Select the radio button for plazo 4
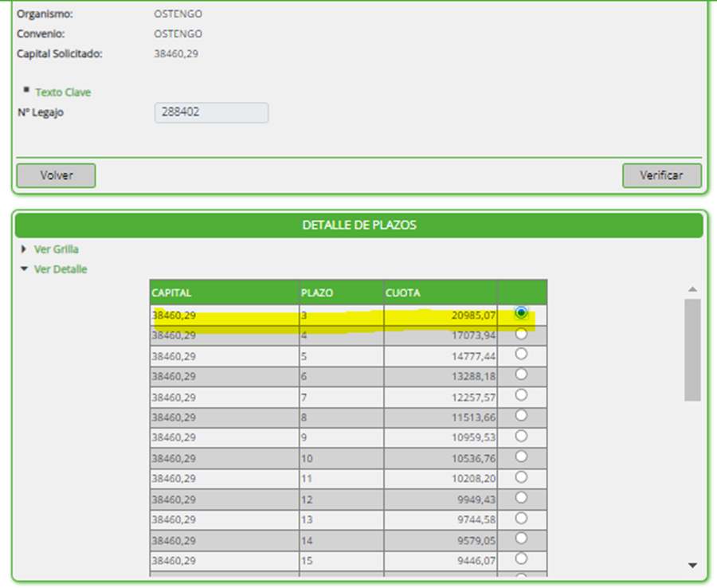 (x=521, y=335)
